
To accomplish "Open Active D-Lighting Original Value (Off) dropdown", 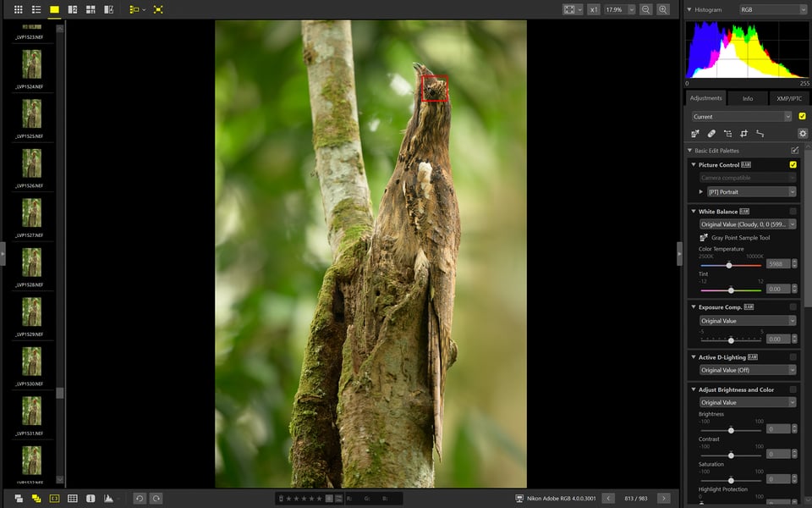I will pyautogui.click(x=747, y=370).
